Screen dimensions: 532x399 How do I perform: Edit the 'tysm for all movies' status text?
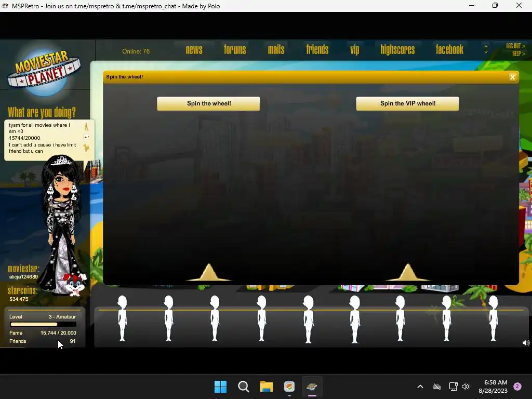(43, 138)
